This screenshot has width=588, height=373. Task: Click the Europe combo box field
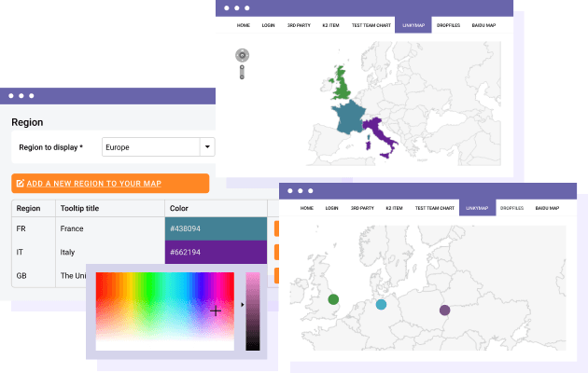click(x=149, y=147)
